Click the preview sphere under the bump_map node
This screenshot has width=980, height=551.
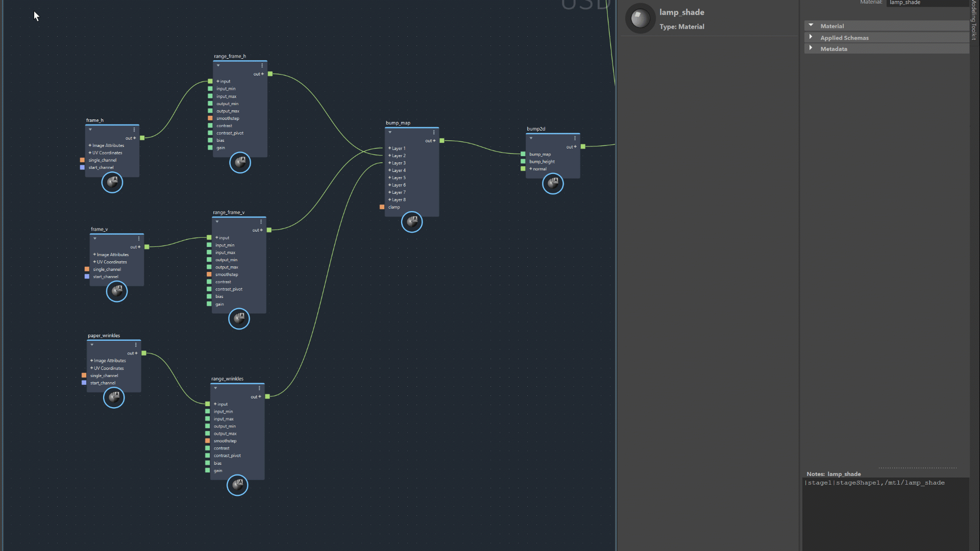[x=411, y=222]
